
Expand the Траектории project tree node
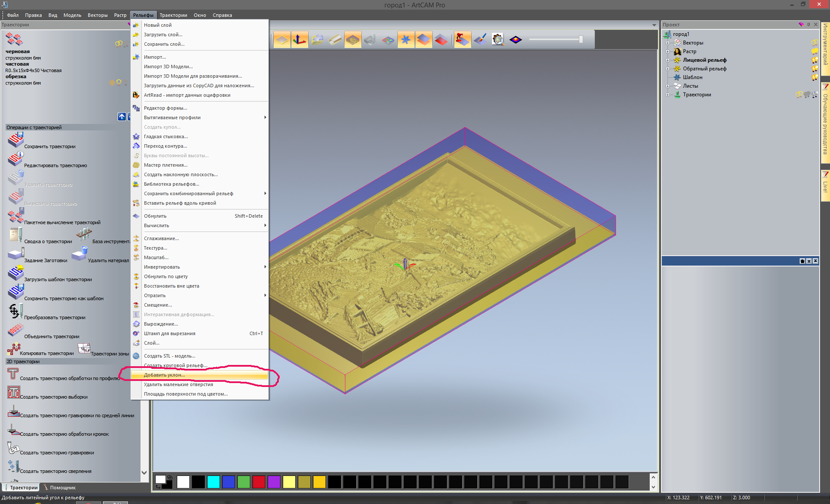click(x=667, y=95)
